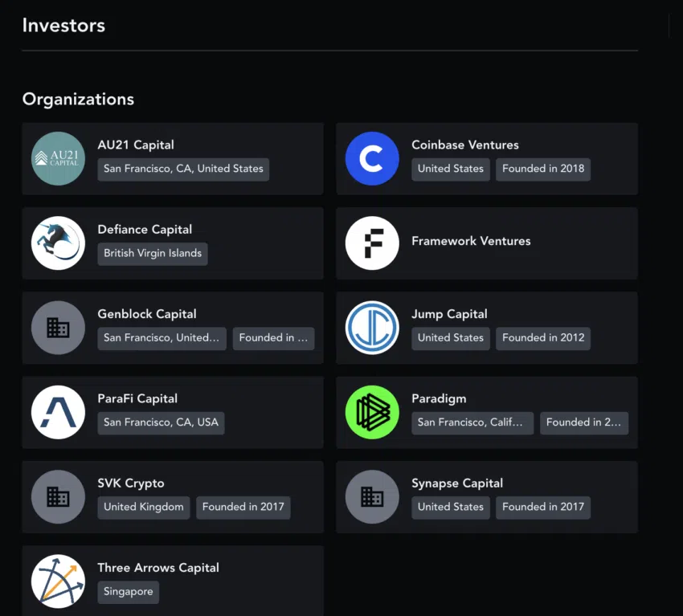Viewport: 683px width, 616px height.
Task: Click Synapse Capital's 'United States' tag
Action: pyautogui.click(x=451, y=507)
